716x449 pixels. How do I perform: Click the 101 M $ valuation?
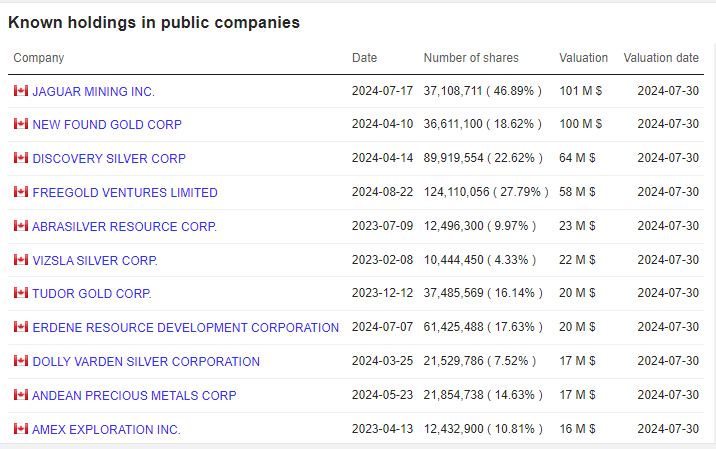pyautogui.click(x=581, y=91)
